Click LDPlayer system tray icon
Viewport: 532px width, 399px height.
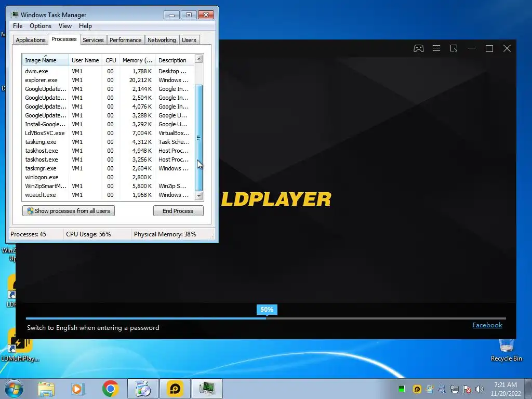(x=417, y=389)
